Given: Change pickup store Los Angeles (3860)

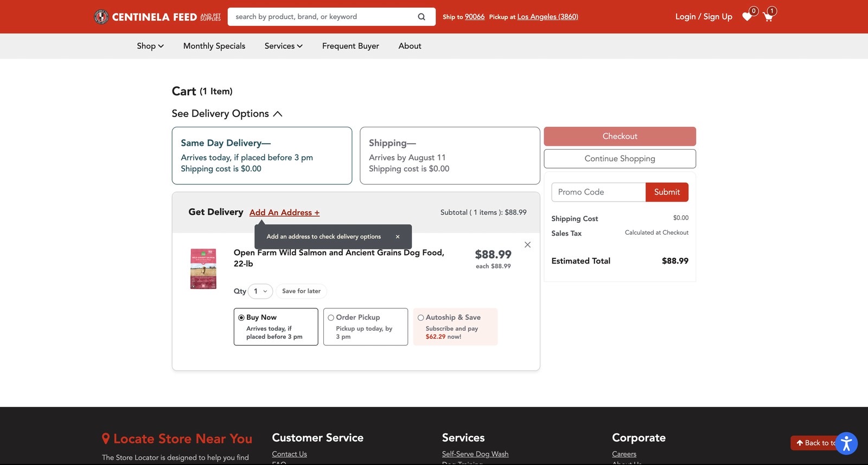Looking at the screenshot, I should [547, 17].
